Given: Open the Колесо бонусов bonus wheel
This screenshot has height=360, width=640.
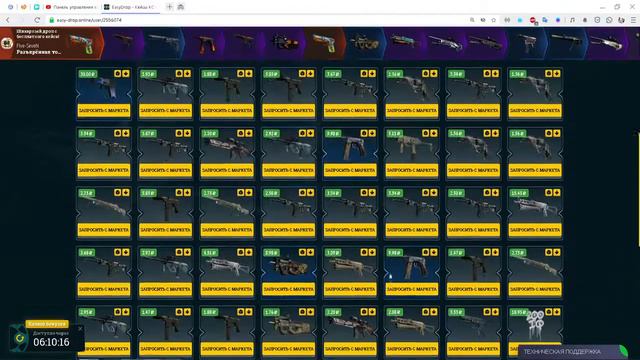Looking at the screenshot, I should click(47, 324).
